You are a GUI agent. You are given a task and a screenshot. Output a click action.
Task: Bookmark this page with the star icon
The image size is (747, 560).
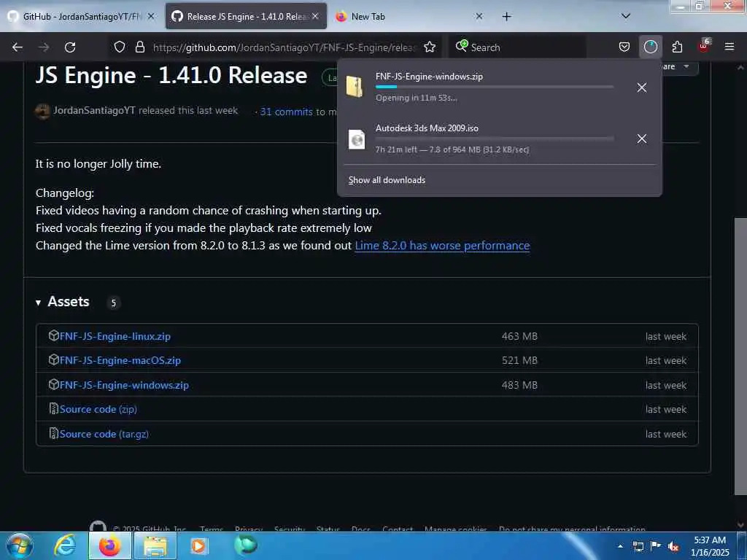[430, 47]
